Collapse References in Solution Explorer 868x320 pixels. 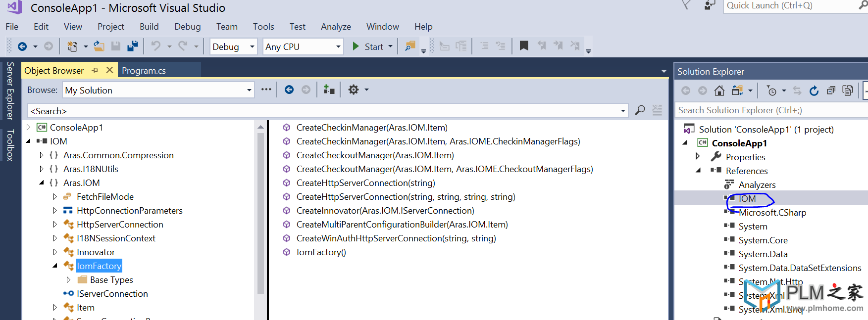tap(698, 170)
